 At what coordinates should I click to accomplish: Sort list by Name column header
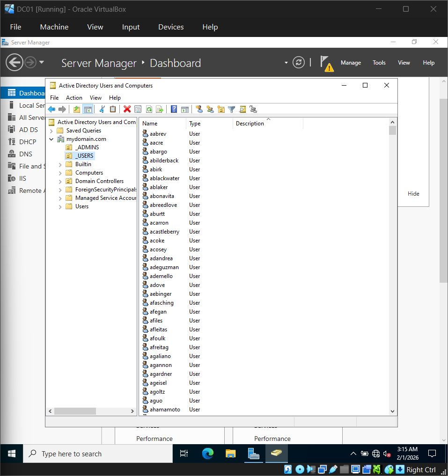click(162, 124)
